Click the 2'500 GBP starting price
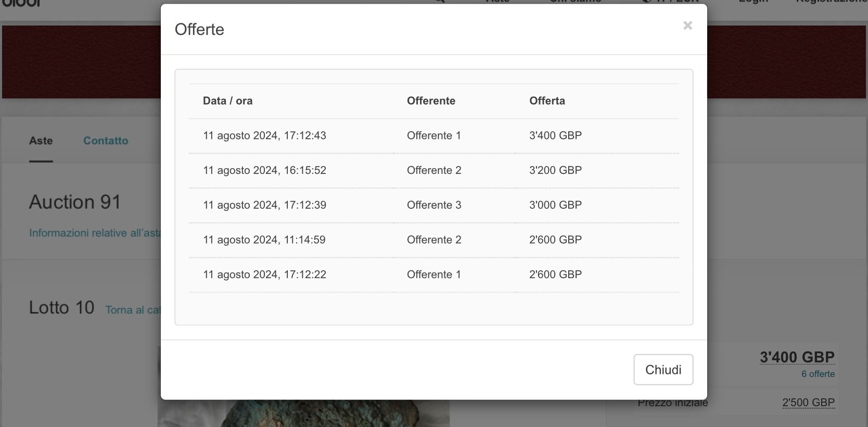The image size is (868, 427). tap(808, 403)
